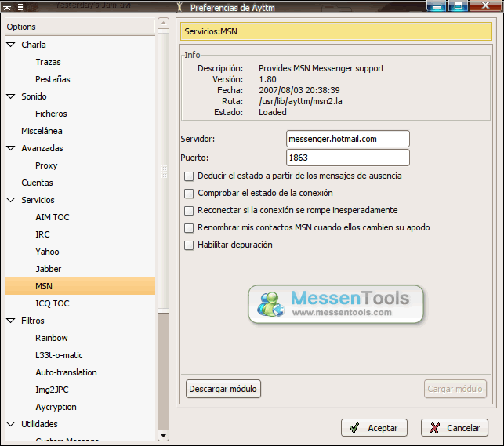
Task: Open Img2JPC filter settings
Action: click(52, 390)
